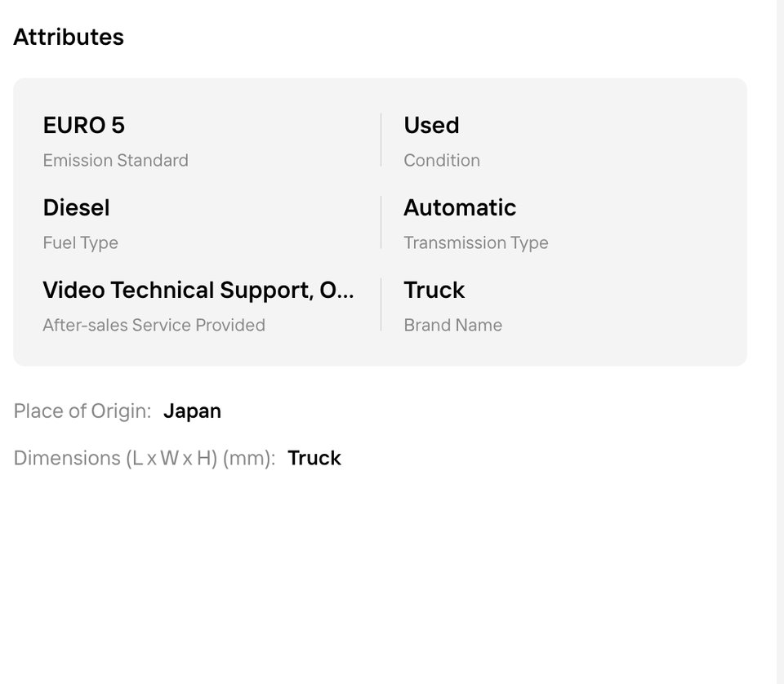Click the Used condition value
The height and width of the screenshot is (684, 784).
[x=431, y=125]
